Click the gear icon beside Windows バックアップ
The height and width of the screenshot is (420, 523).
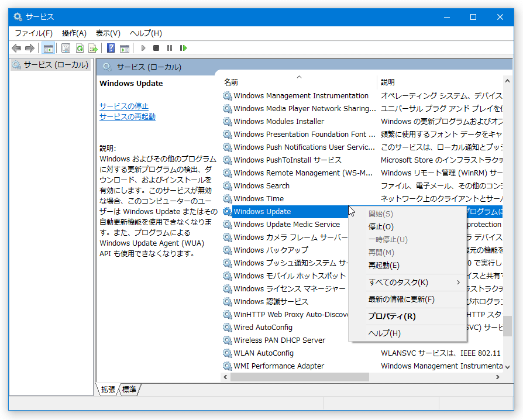pyautogui.click(x=228, y=250)
